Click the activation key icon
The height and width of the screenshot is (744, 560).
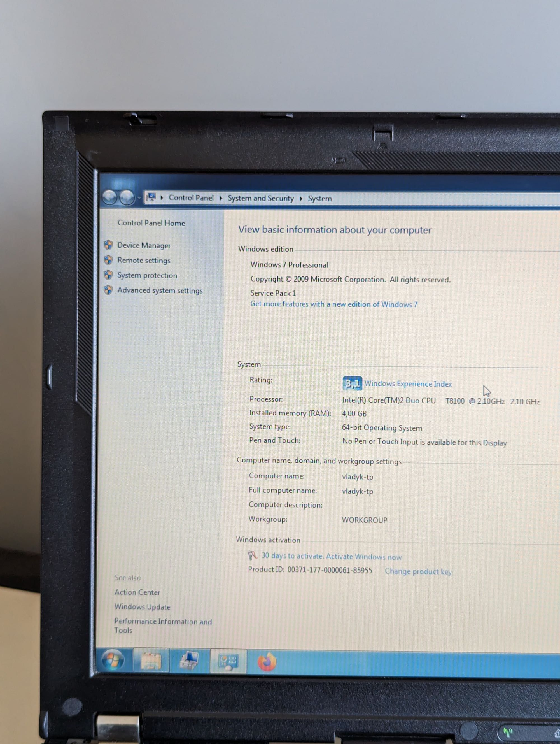pos(253,555)
